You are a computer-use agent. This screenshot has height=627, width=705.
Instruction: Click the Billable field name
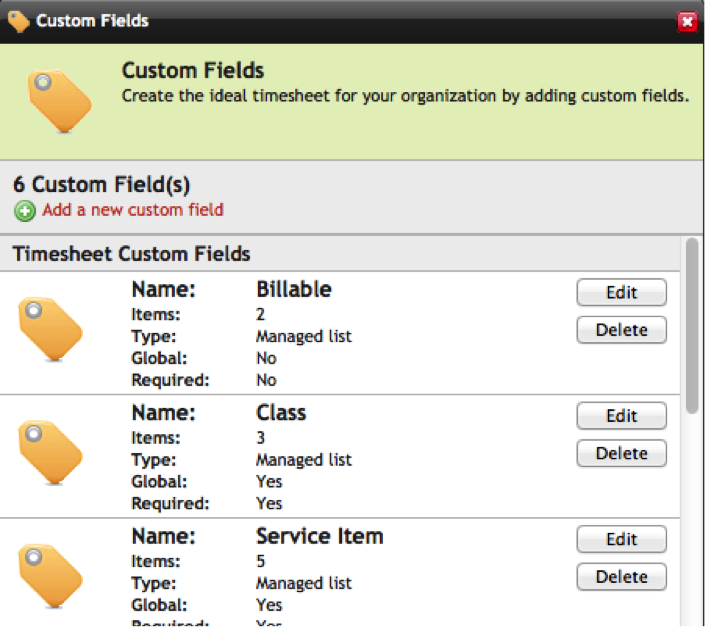click(x=293, y=290)
